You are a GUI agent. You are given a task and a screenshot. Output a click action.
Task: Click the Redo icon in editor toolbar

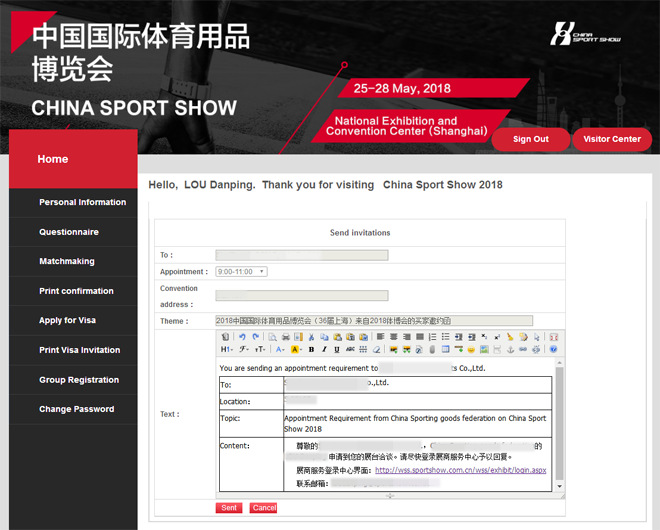pos(254,338)
